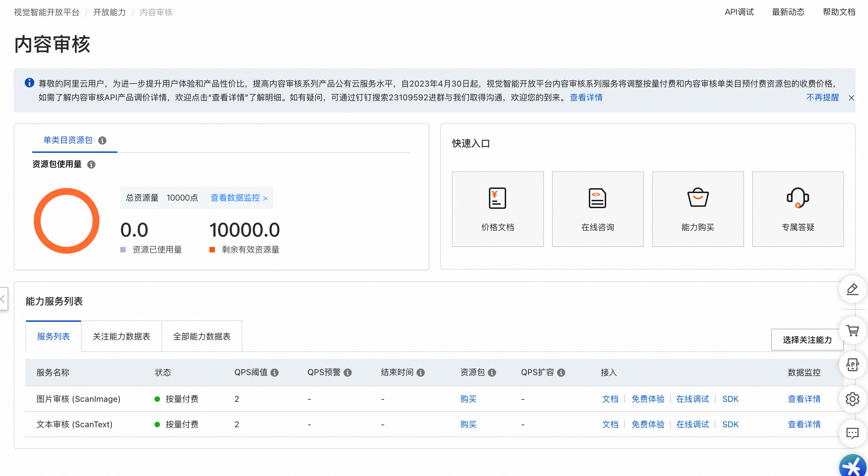
Task: Switch to the 全部能力数据表 tab
Action: [202, 337]
